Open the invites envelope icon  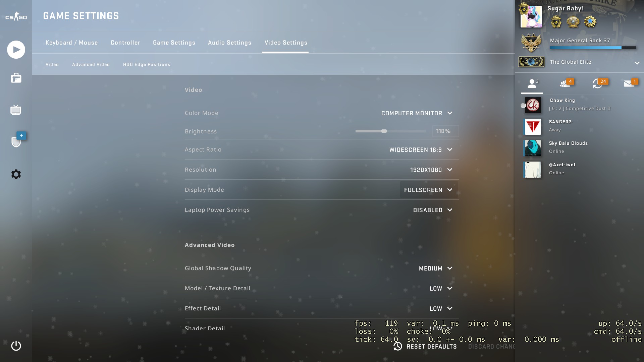[629, 83]
